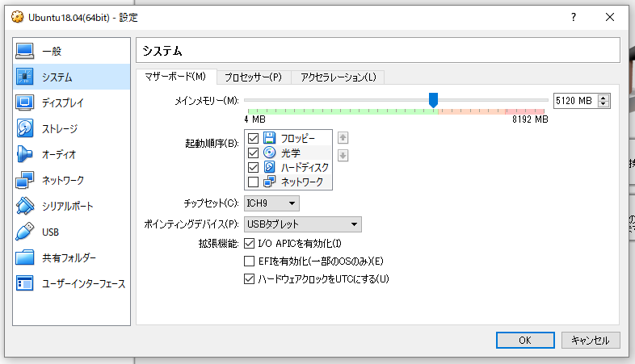Viewport: 635px width, 364px height.
Task: Switch to the プロセッサー tab
Action: pyautogui.click(x=254, y=77)
